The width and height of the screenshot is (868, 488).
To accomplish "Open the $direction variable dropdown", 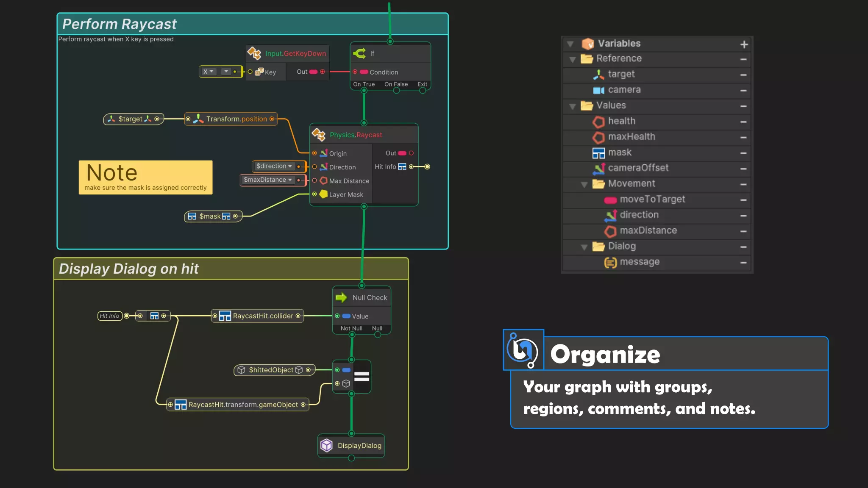I will tap(290, 166).
